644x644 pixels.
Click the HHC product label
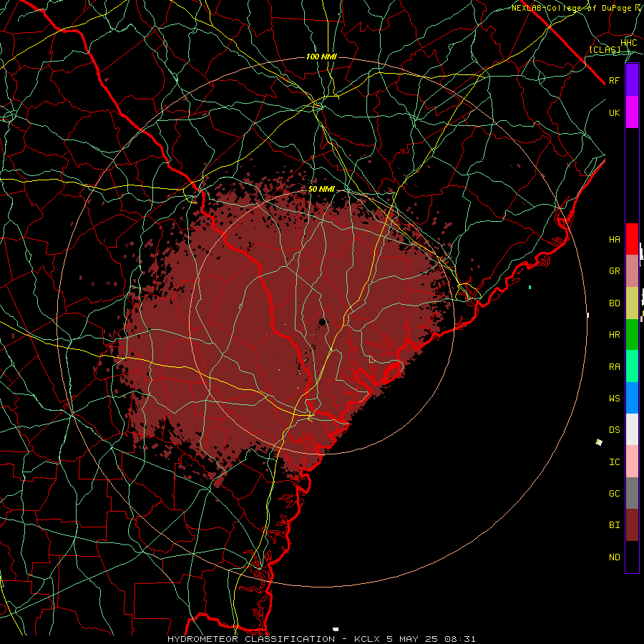[629, 43]
